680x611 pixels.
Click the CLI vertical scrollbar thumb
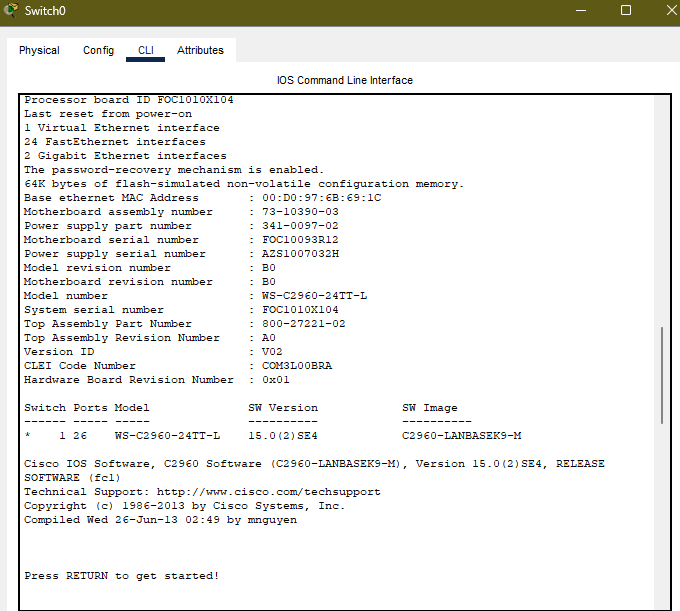(x=662, y=376)
